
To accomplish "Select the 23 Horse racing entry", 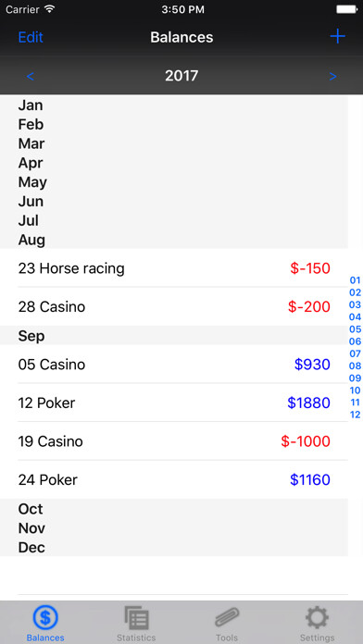I will 174,268.
